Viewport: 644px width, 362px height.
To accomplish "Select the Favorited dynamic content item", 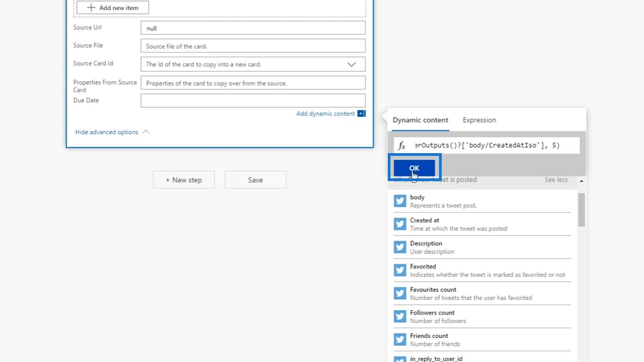I will point(482,270).
